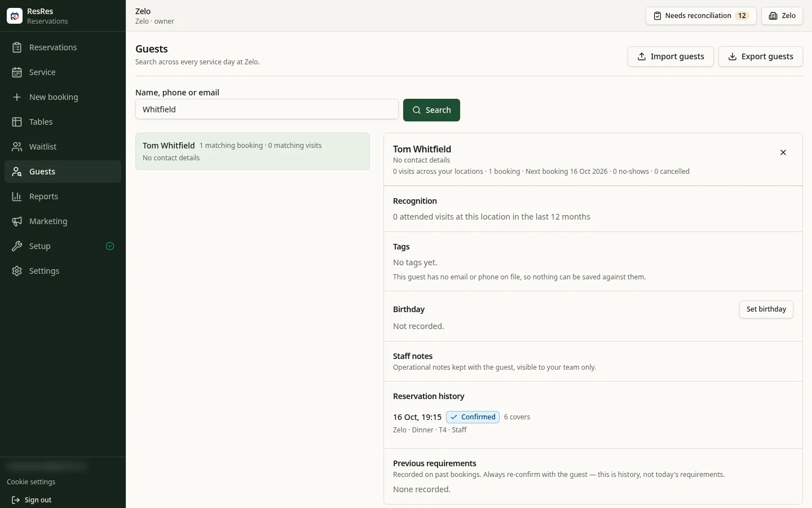
Task: Click the 16 Oct, 19:15 reservation entry
Action: click(x=417, y=417)
